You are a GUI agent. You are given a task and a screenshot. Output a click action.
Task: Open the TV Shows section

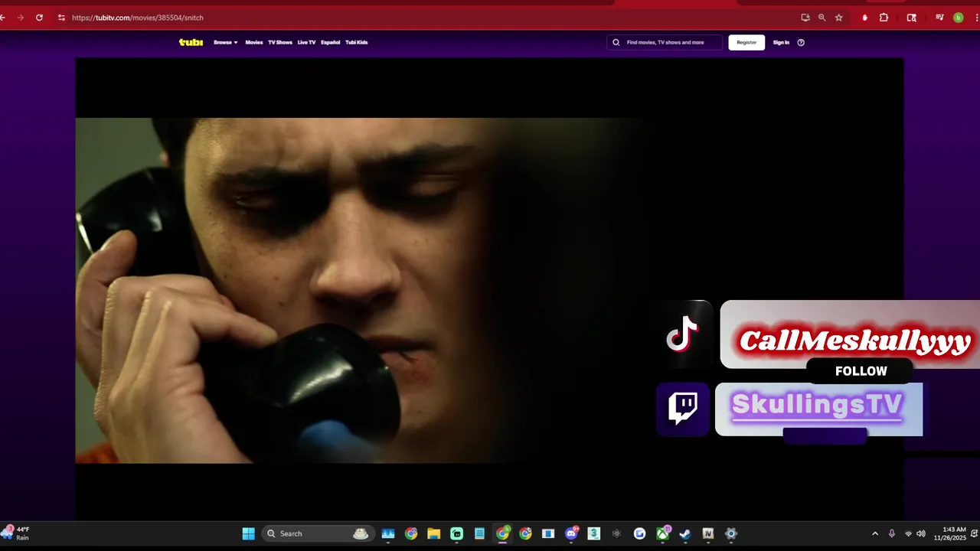[280, 42]
